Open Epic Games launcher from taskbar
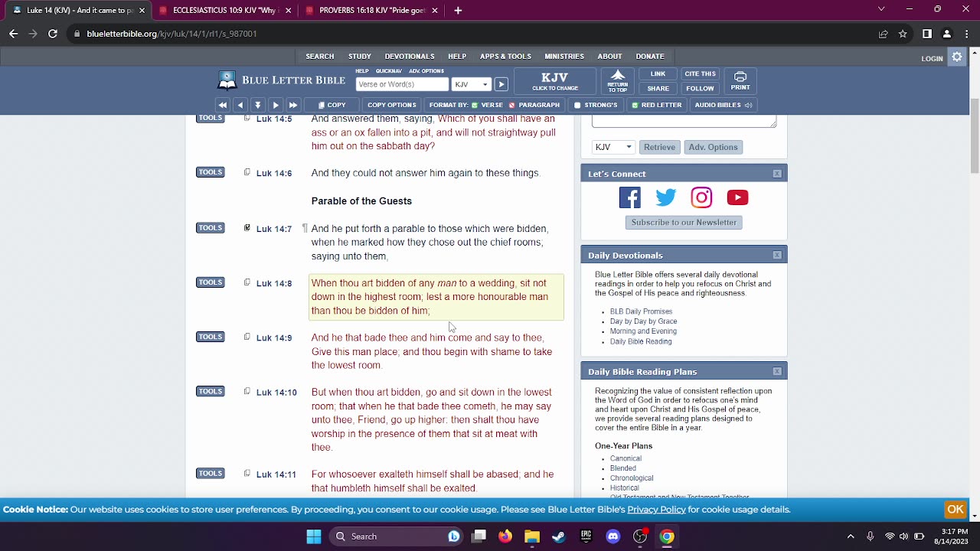980x551 pixels. (x=586, y=536)
